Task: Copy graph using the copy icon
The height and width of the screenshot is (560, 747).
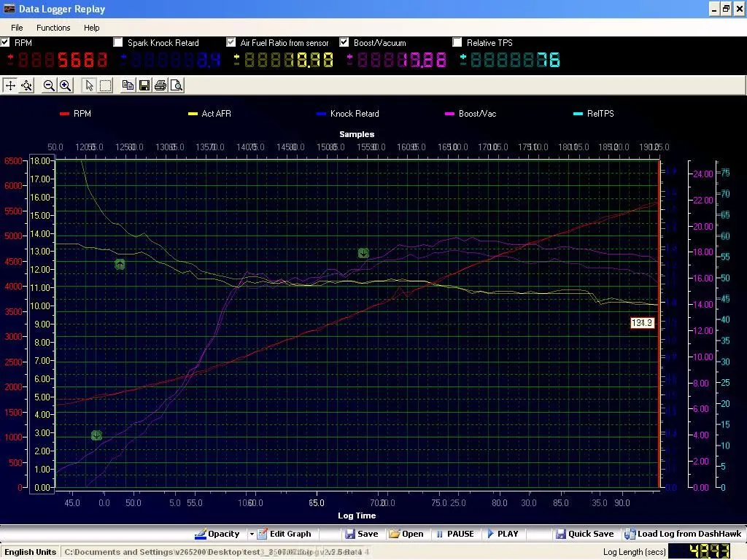Action: [x=128, y=85]
